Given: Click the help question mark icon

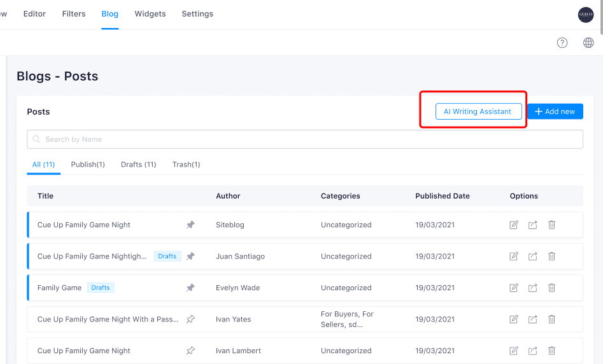Looking at the screenshot, I should [x=562, y=43].
